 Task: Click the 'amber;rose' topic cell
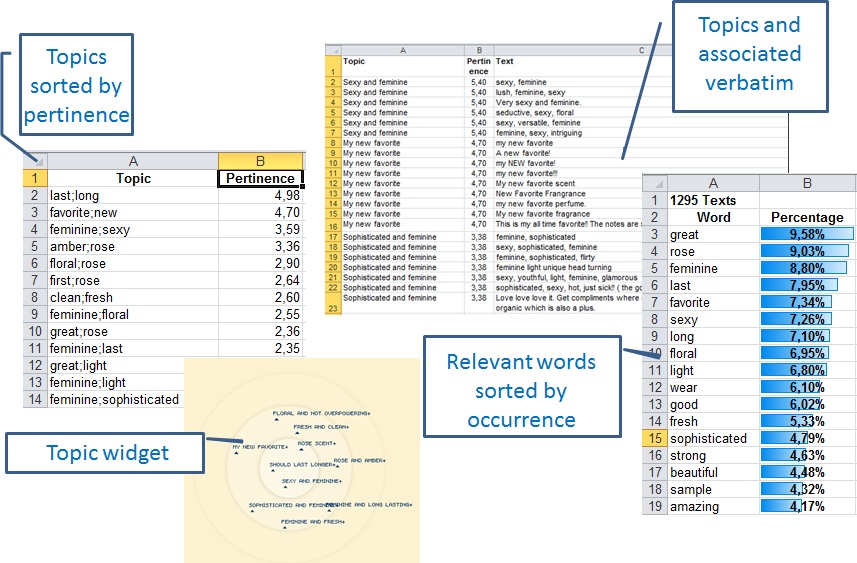[133, 247]
